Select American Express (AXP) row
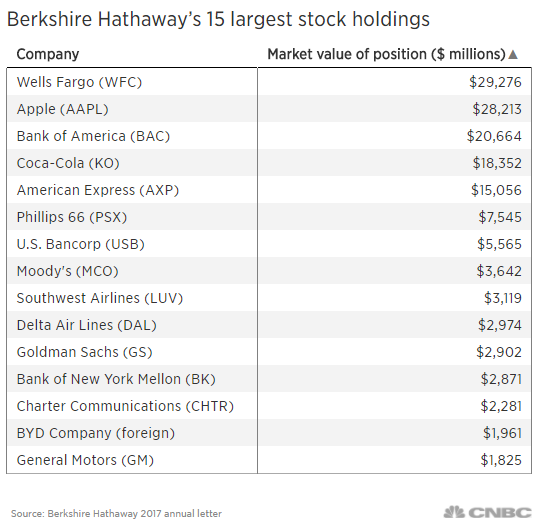The image size is (541, 527). pos(269,190)
